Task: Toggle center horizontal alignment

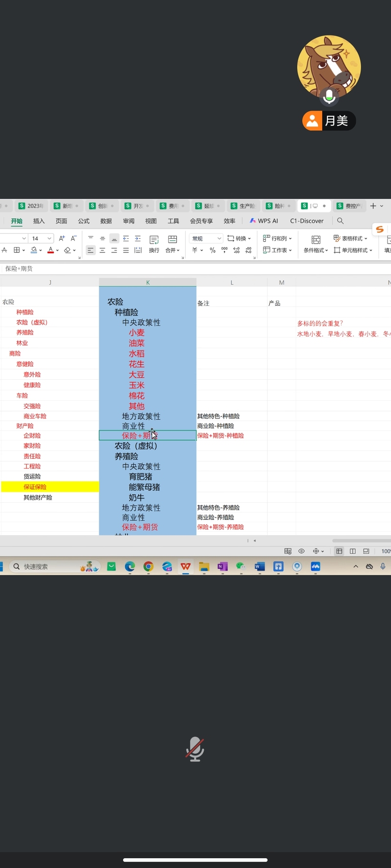Action: [102, 250]
